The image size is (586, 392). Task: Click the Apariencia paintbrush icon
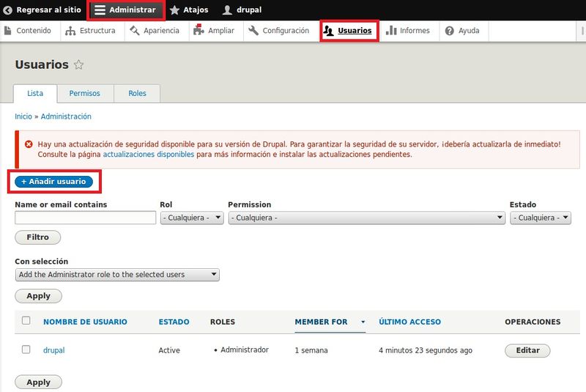[x=135, y=30]
